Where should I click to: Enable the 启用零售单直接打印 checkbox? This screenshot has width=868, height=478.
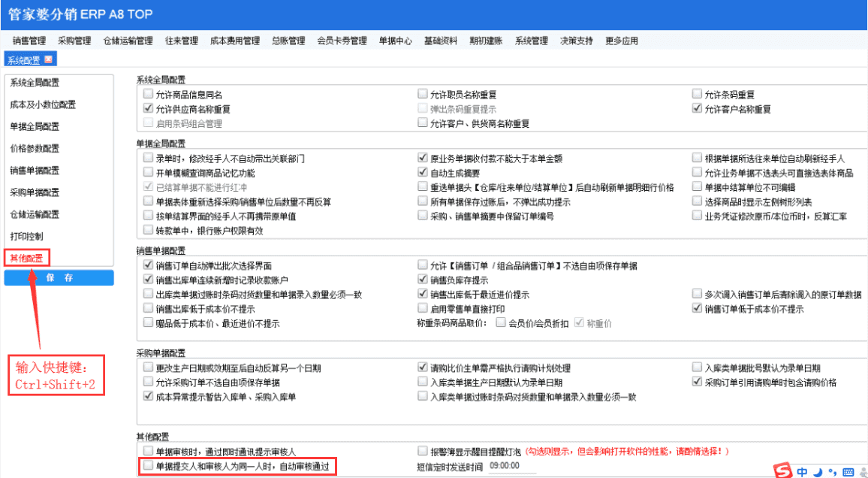click(423, 308)
